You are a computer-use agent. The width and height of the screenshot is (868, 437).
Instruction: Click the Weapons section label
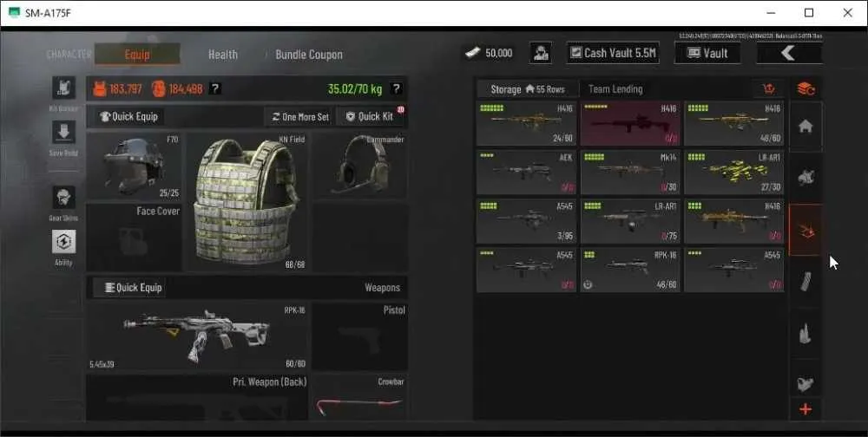[382, 288]
